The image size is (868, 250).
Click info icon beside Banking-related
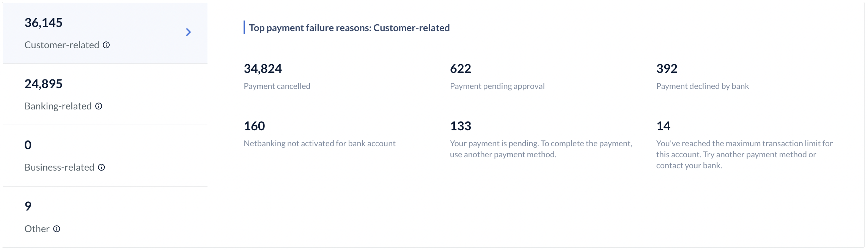click(99, 106)
